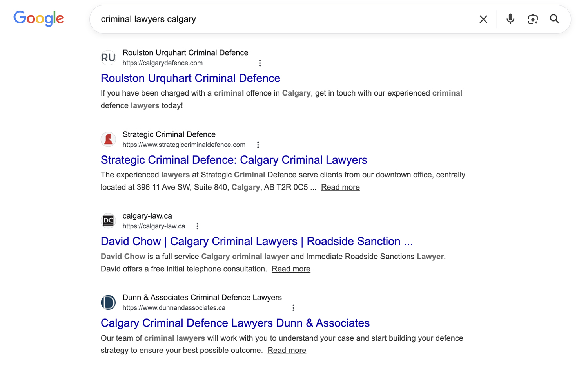
Task: Open Google Lens image search
Action: point(532,19)
